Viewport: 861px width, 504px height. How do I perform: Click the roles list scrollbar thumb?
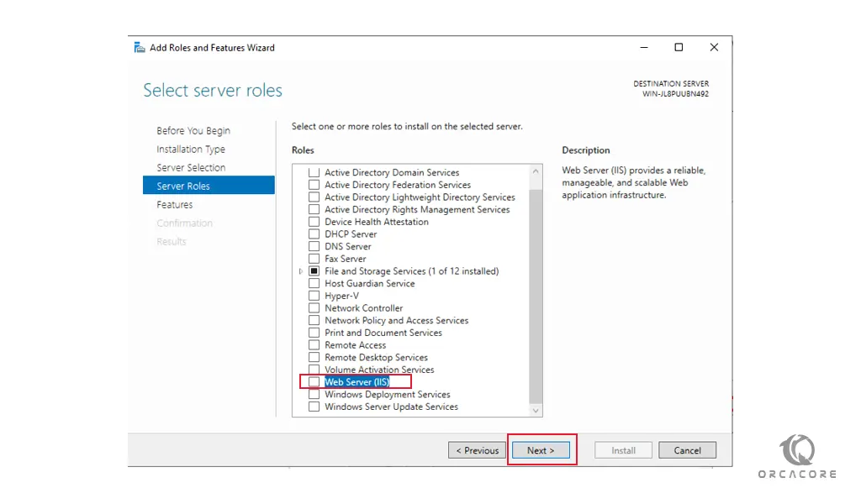[536, 297]
